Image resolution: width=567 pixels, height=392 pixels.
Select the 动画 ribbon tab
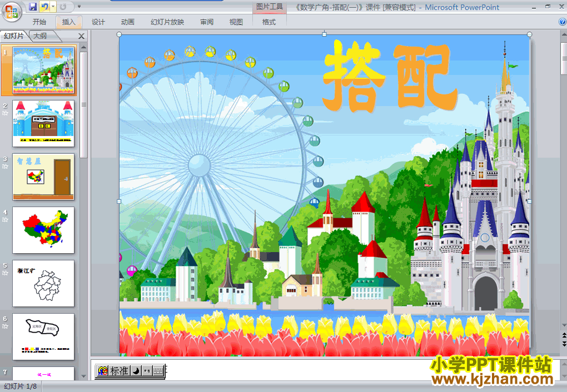point(128,22)
